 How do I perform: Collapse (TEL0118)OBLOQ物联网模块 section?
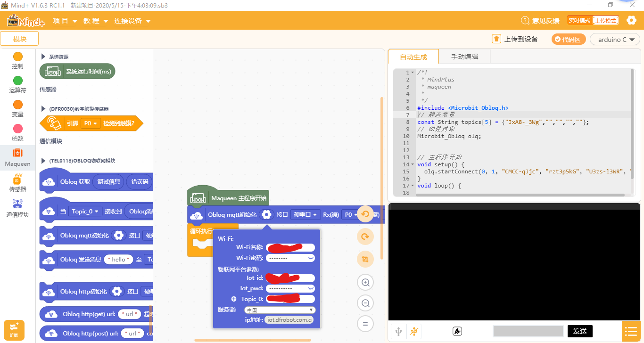click(x=43, y=161)
